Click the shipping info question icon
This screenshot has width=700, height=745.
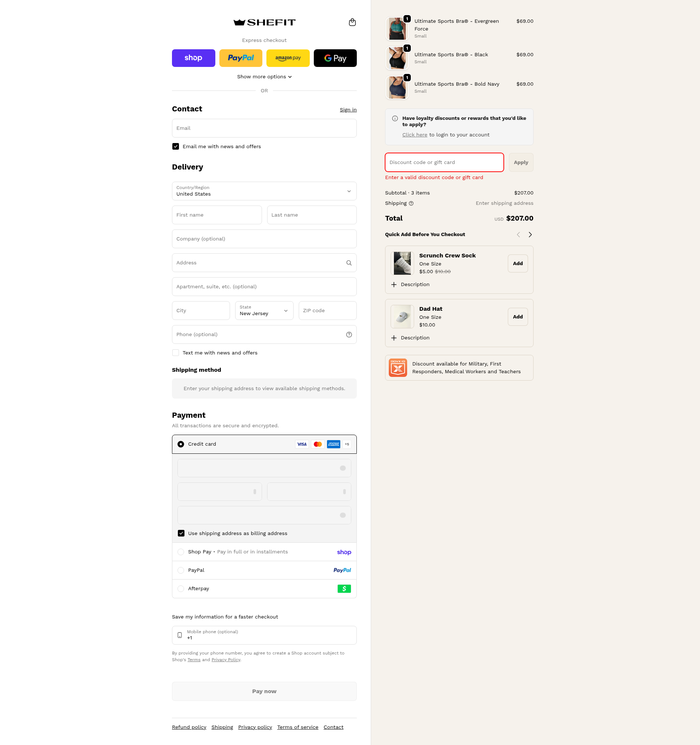click(x=411, y=203)
